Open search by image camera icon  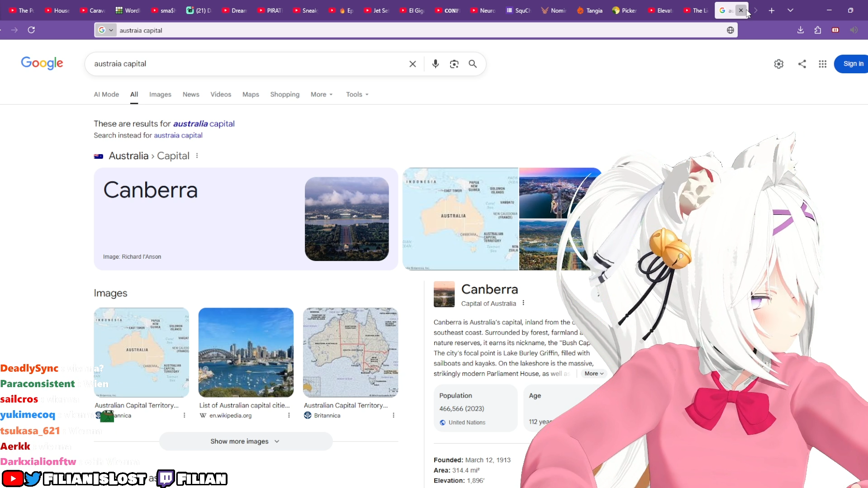454,64
